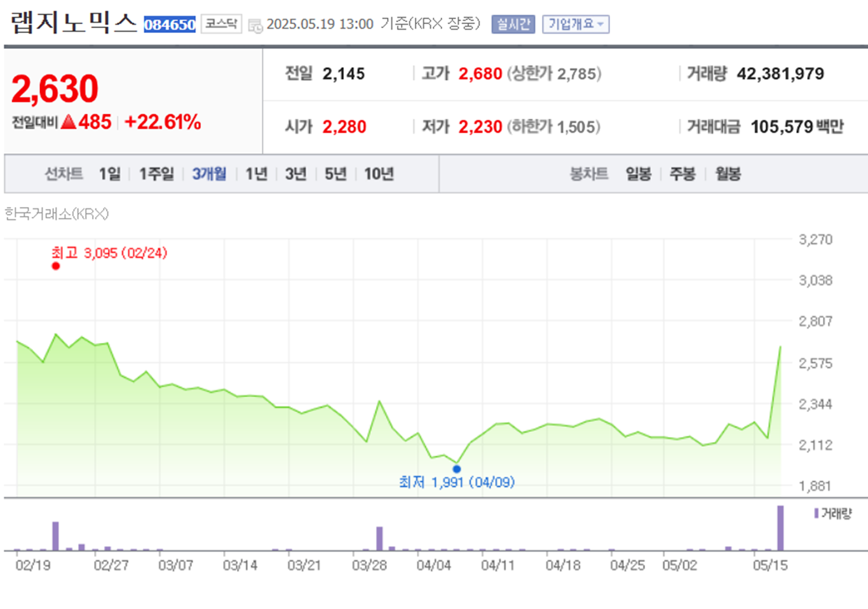This screenshot has width=868, height=609.
Task: Click the 04/04 date axis label
Action: [433, 565]
